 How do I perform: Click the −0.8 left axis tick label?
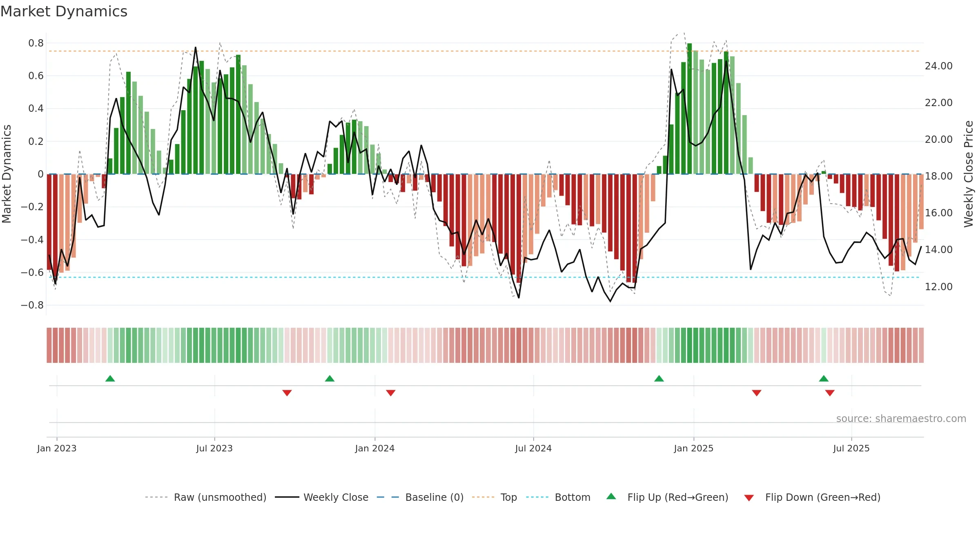(x=32, y=305)
